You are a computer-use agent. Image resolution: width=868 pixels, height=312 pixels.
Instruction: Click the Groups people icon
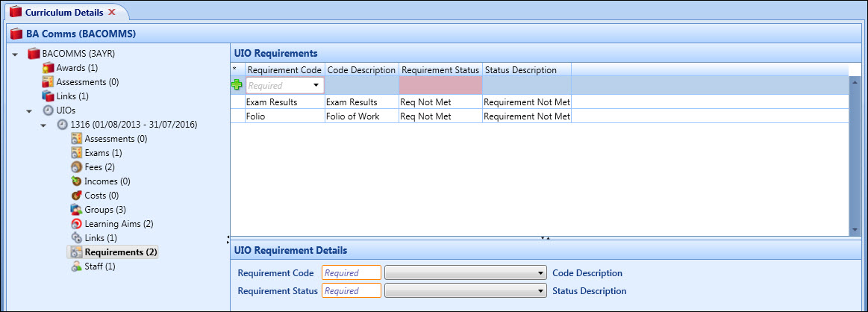click(x=76, y=210)
